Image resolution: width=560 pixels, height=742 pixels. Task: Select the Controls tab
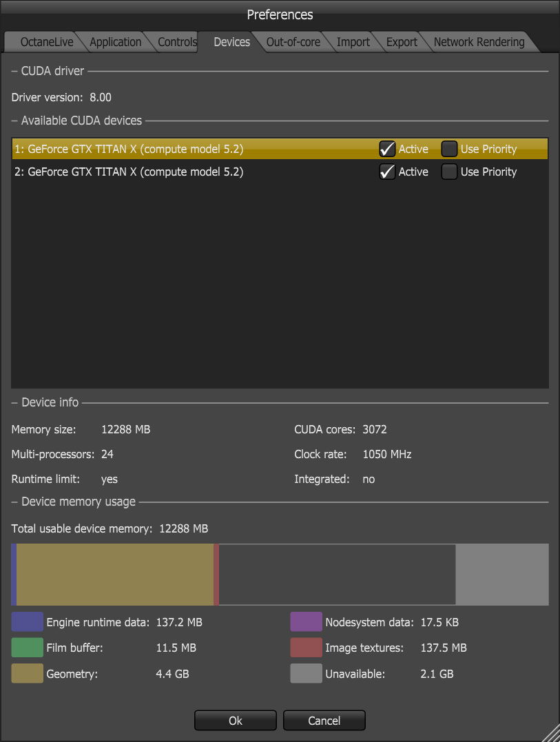tap(177, 42)
